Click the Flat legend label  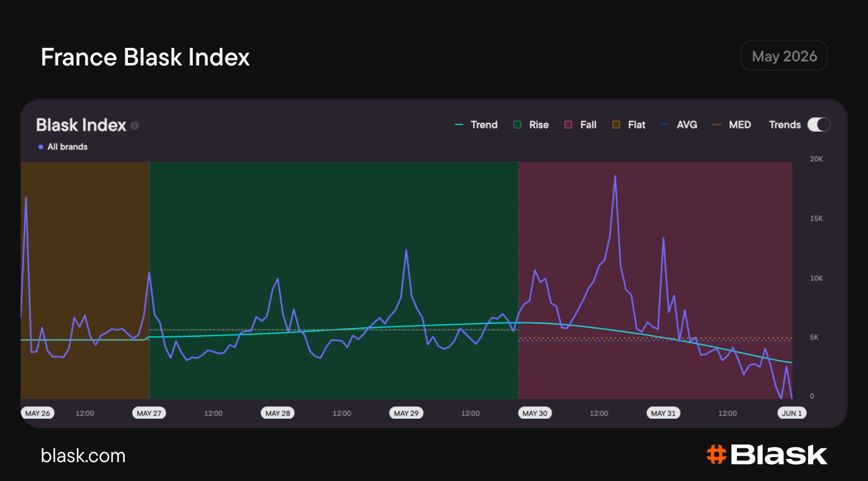[637, 125]
